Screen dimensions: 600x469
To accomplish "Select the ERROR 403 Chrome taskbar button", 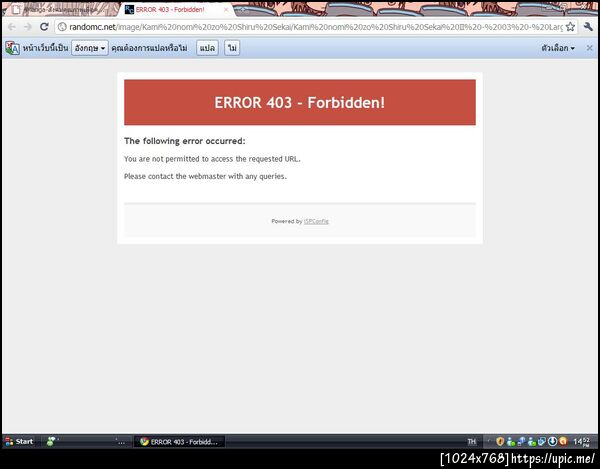I will [179, 442].
